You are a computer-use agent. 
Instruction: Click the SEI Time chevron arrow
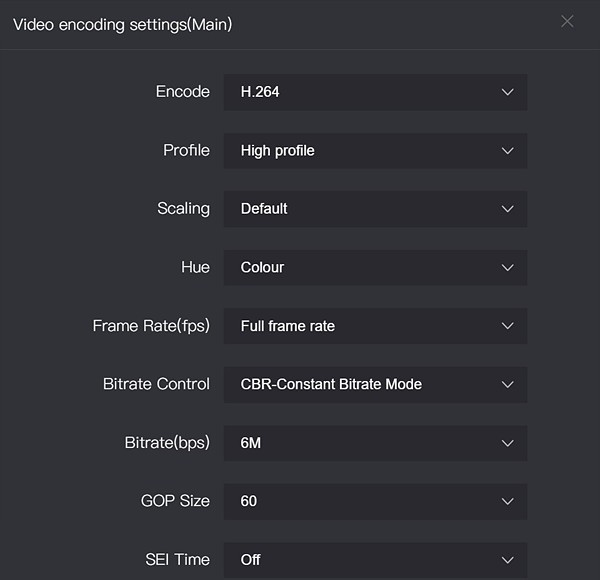pyautogui.click(x=507, y=560)
